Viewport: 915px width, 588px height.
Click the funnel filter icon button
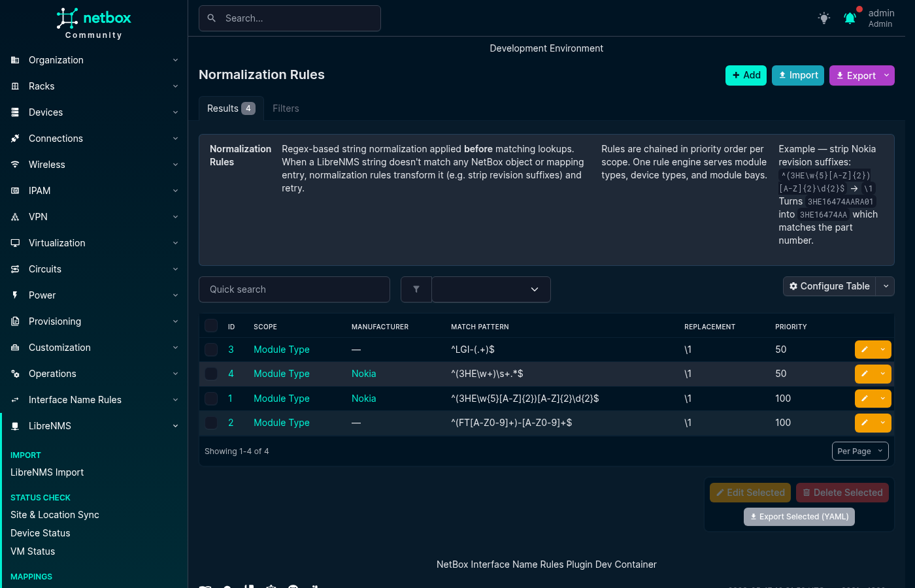(x=416, y=289)
